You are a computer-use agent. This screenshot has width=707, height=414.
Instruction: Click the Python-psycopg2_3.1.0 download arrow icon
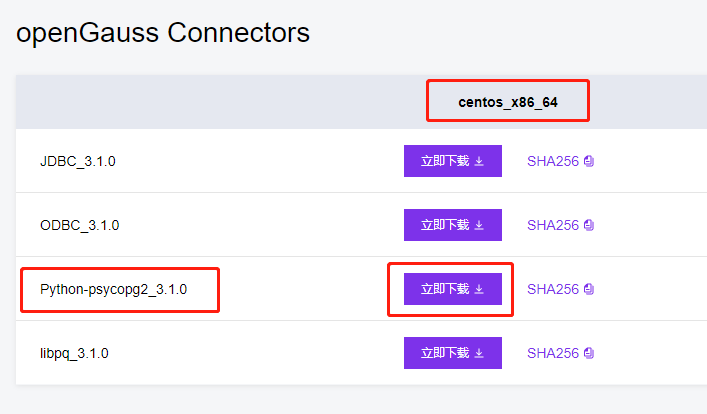479,289
